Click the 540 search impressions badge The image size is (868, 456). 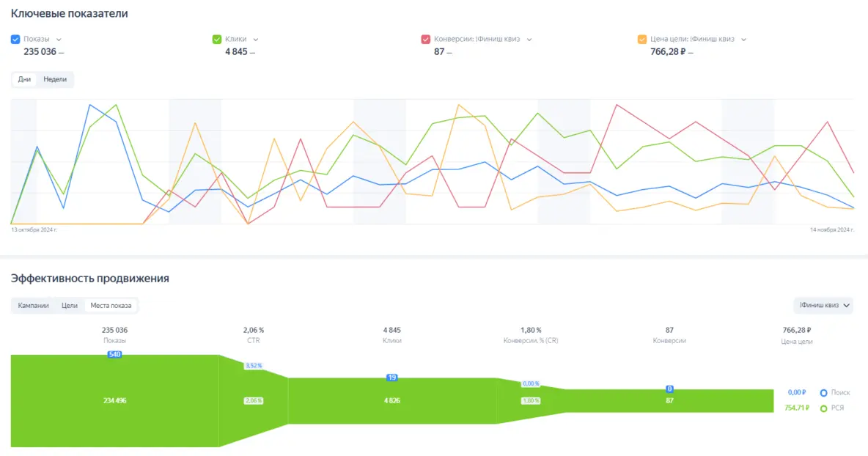(114, 354)
